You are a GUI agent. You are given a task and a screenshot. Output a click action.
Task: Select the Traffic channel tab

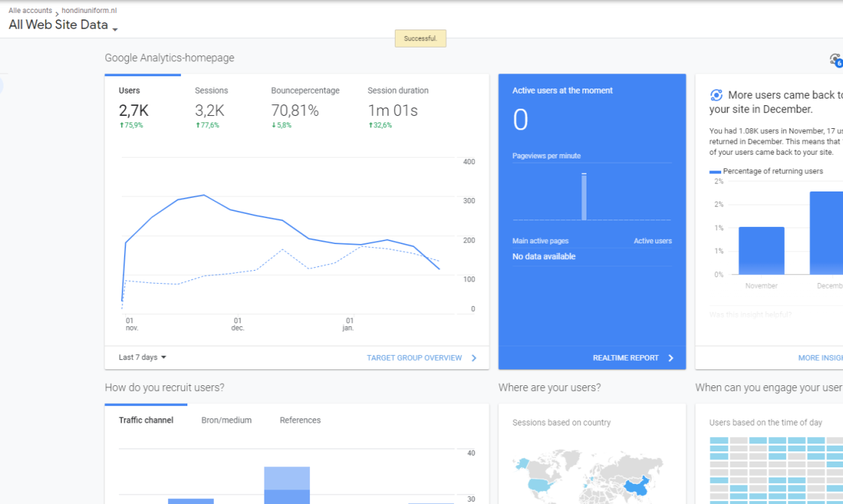pos(146,420)
